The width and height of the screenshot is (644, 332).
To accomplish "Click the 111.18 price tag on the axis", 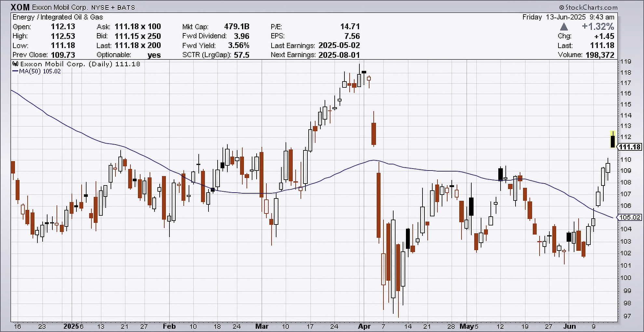I will click(630, 147).
